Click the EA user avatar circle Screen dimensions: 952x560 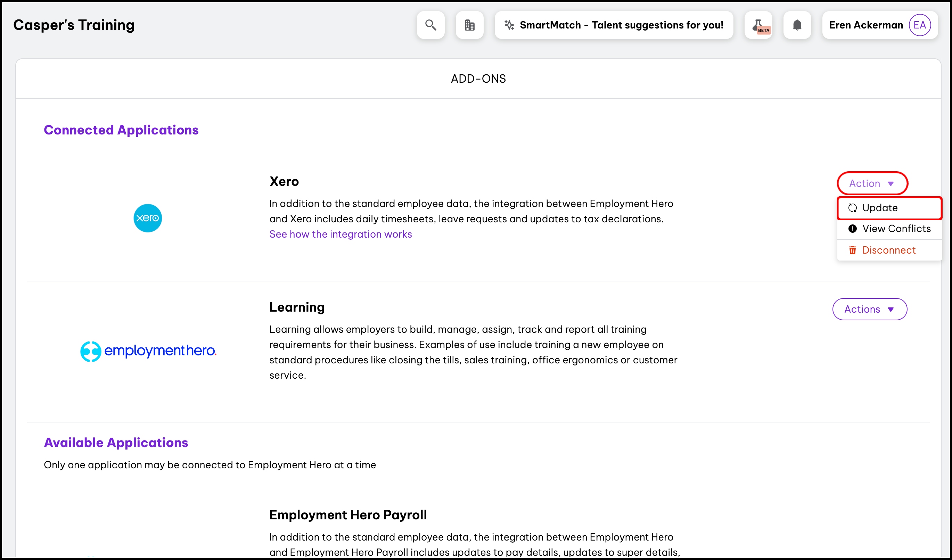point(919,25)
